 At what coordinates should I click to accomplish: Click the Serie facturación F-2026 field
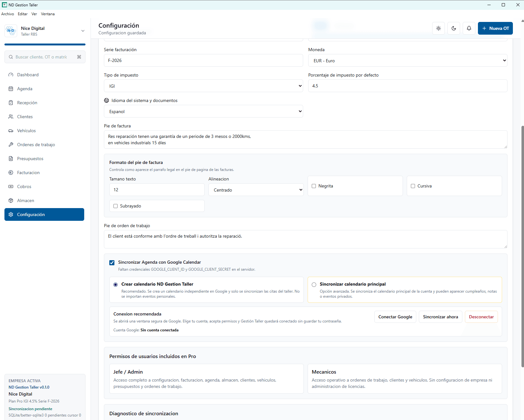(x=203, y=60)
